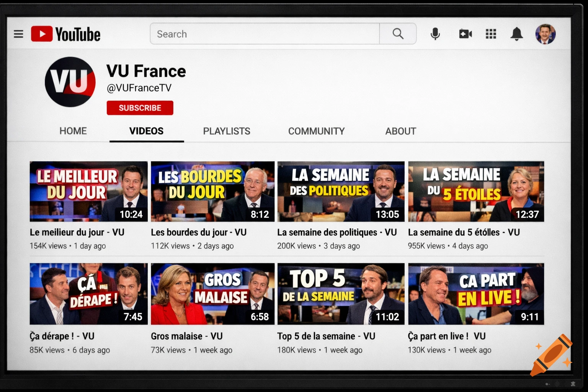
Task: Open La Semaine du 5 Étoiles thumbnail
Action: coord(476,191)
